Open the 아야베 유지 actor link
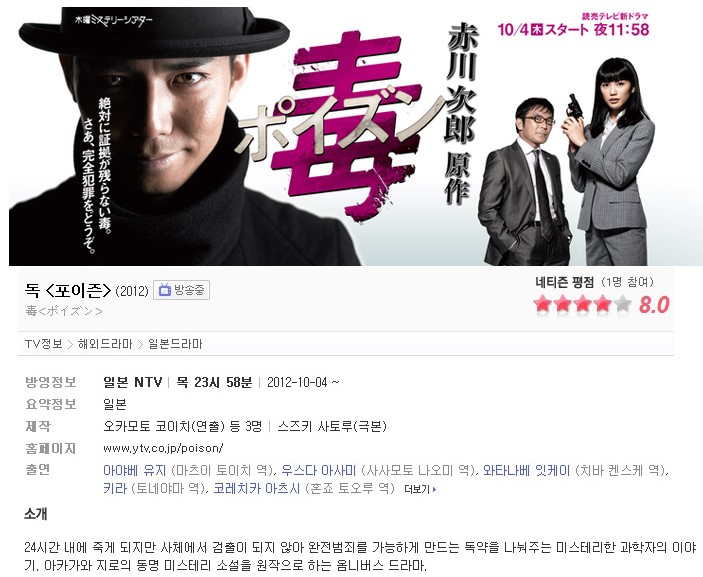The image size is (703, 577). point(135,470)
